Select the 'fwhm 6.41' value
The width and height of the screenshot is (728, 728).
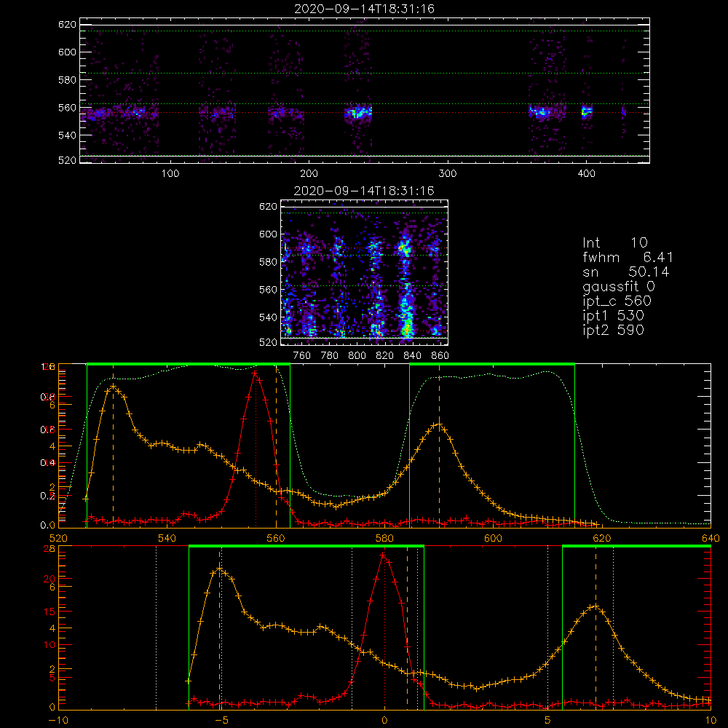pos(628,257)
